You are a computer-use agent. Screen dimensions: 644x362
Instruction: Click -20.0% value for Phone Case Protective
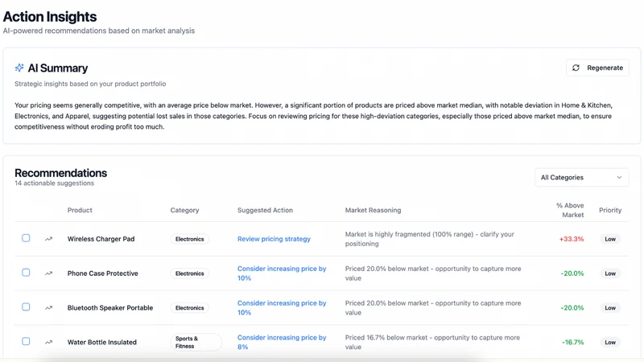tap(572, 274)
